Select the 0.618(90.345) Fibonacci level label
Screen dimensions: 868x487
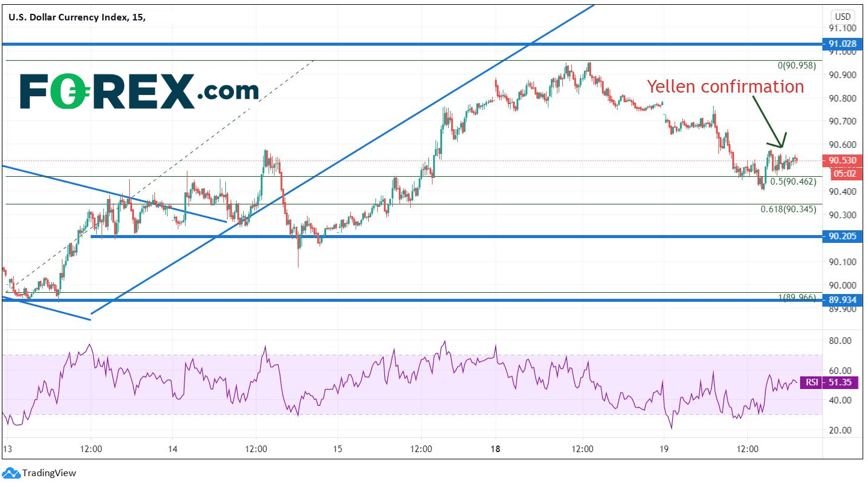[x=788, y=209]
